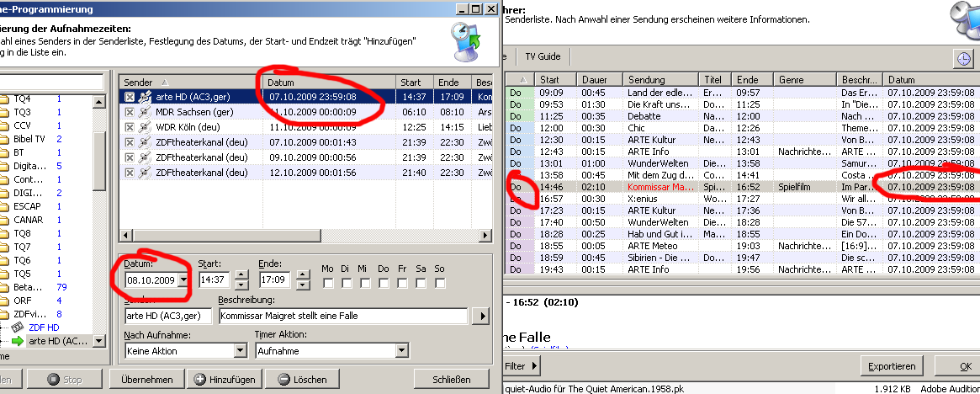Switch to the TV Guide tab
This screenshot has width=980, height=394.
click(x=542, y=56)
